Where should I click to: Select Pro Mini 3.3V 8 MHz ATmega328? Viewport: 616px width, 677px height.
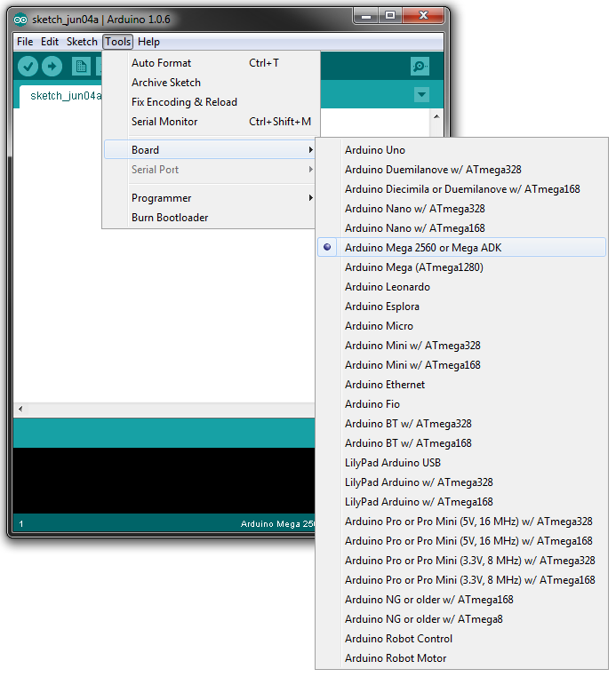tap(461, 561)
